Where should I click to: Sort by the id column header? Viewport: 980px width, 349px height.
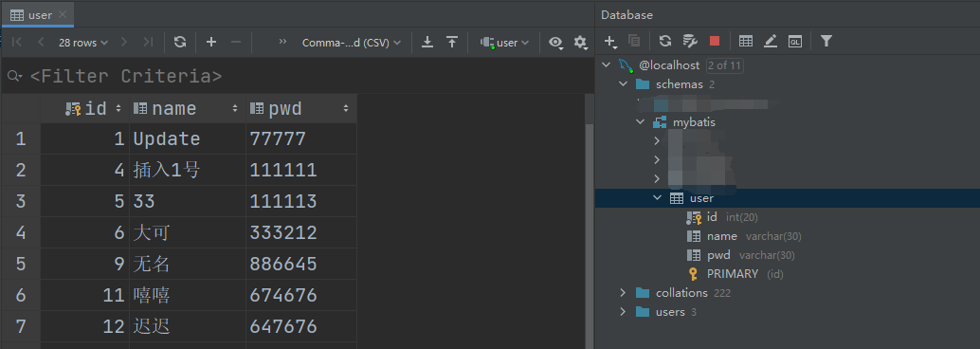tap(85, 109)
